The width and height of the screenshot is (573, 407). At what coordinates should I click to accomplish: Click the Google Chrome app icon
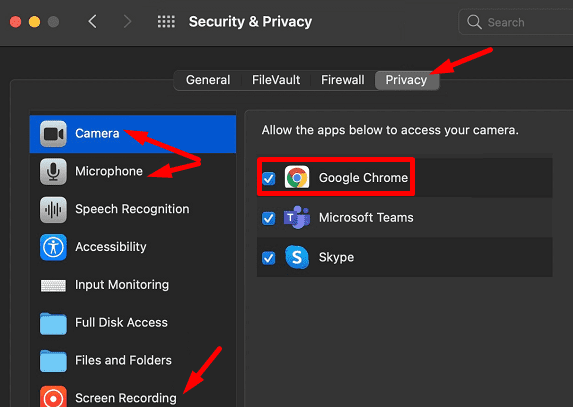pyautogui.click(x=297, y=178)
